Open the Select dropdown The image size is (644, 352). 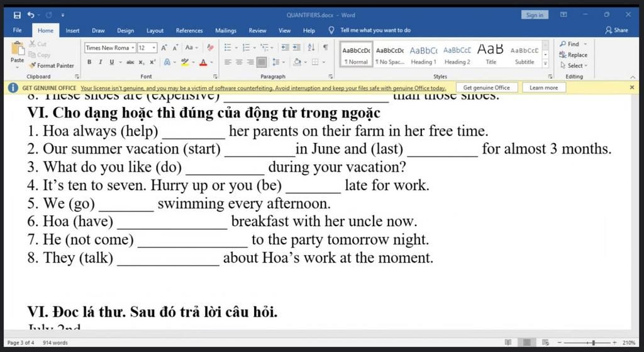tap(574, 65)
